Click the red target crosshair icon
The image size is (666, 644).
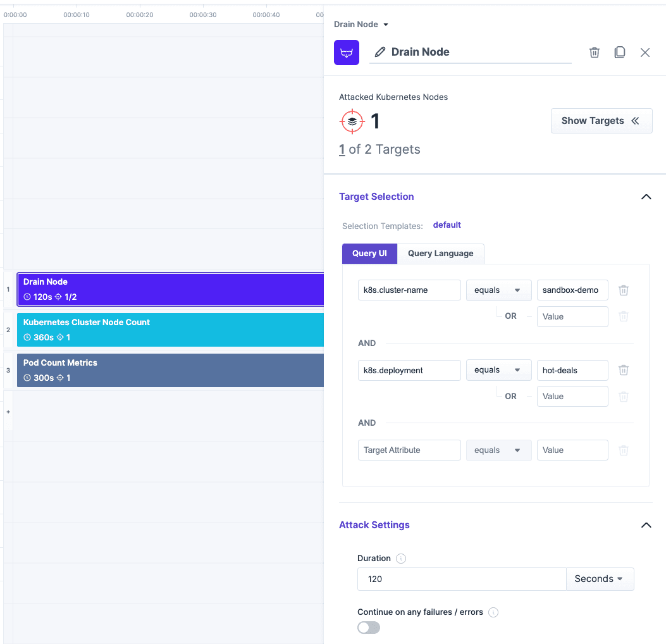[x=352, y=121]
